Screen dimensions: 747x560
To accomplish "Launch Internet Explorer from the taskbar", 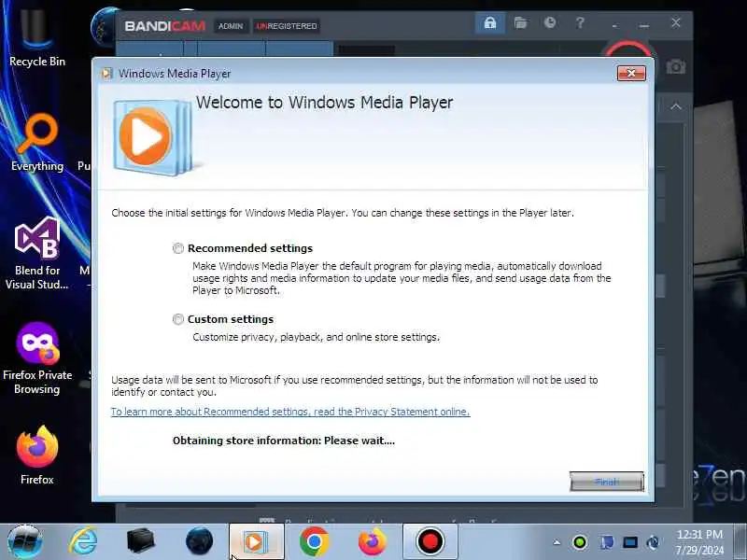I will pyautogui.click(x=84, y=541).
